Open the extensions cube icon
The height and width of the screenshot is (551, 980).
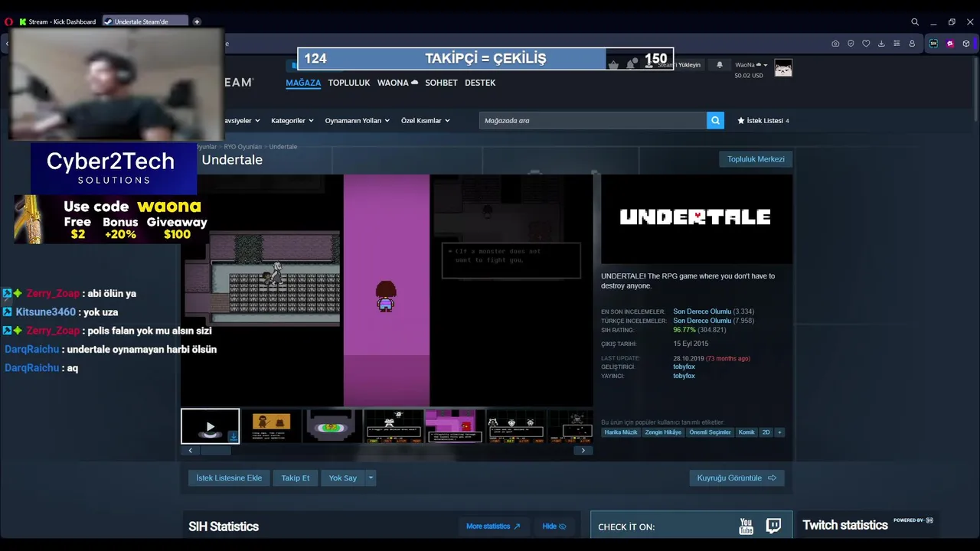pos(967,44)
